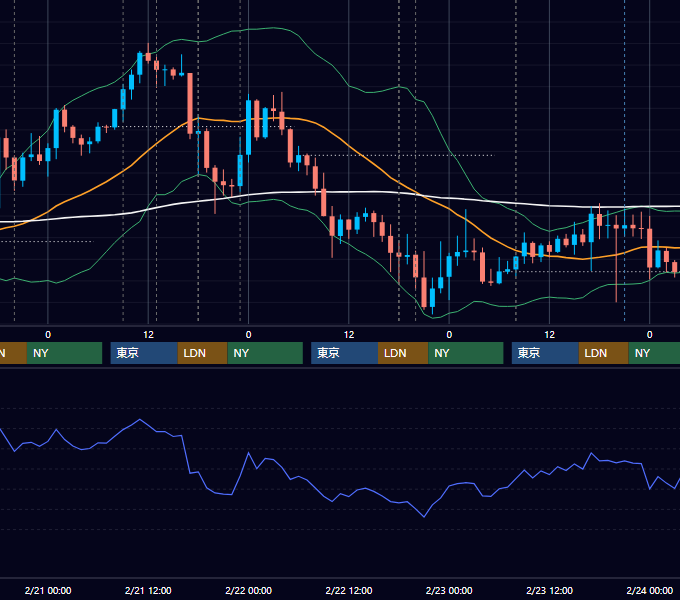Viewport: 680px width, 600px height.
Task: Select the first 東京 session block
Action: click(x=144, y=353)
